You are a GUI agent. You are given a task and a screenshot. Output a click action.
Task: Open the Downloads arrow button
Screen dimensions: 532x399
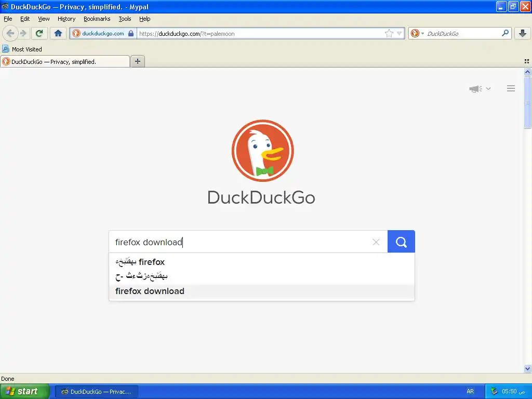[523, 33]
